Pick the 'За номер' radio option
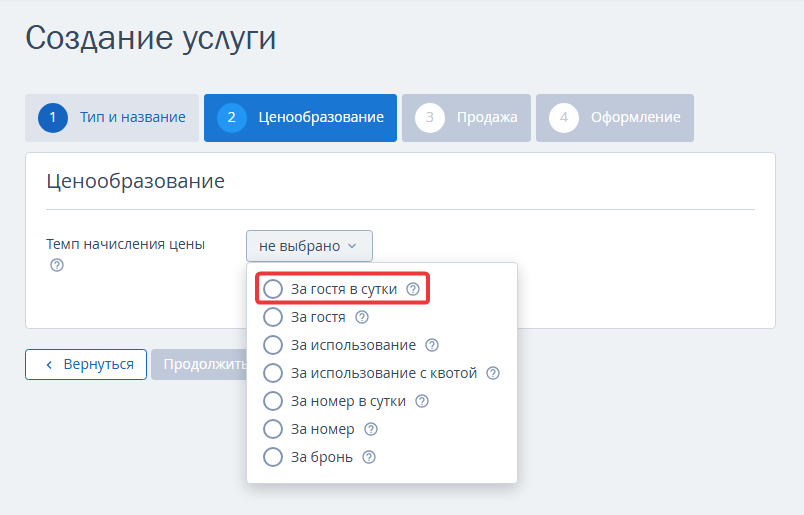The height and width of the screenshot is (515, 804). 273,429
